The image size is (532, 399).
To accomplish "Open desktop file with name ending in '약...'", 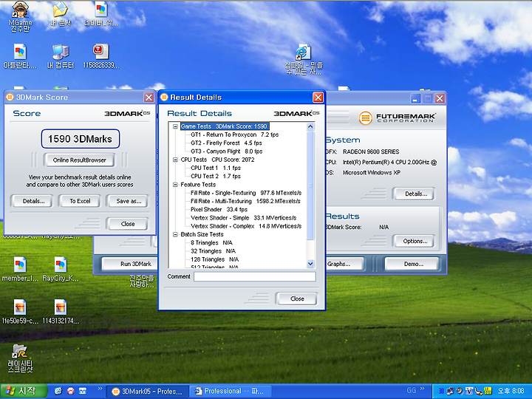I will [100, 10].
